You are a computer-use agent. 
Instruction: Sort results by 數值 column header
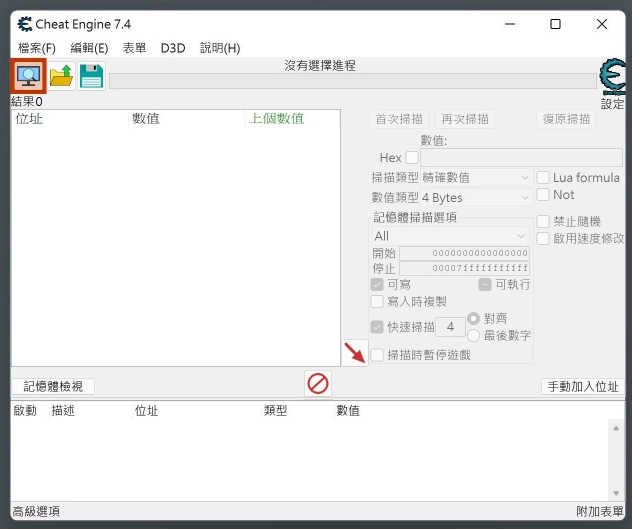pos(187,119)
